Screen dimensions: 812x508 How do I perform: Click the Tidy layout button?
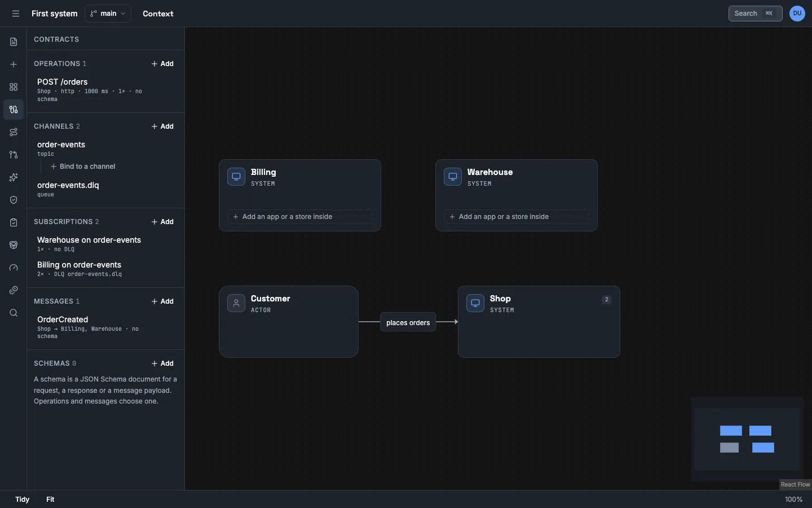click(23, 500)
